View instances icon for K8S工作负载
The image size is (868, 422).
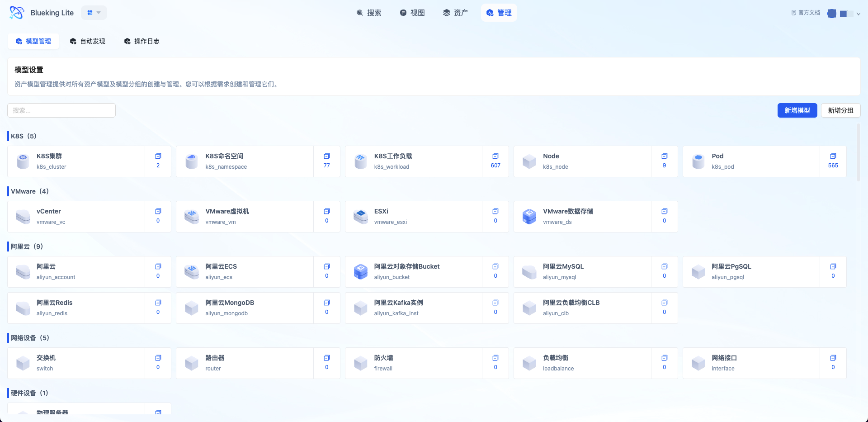coord(495,156)
